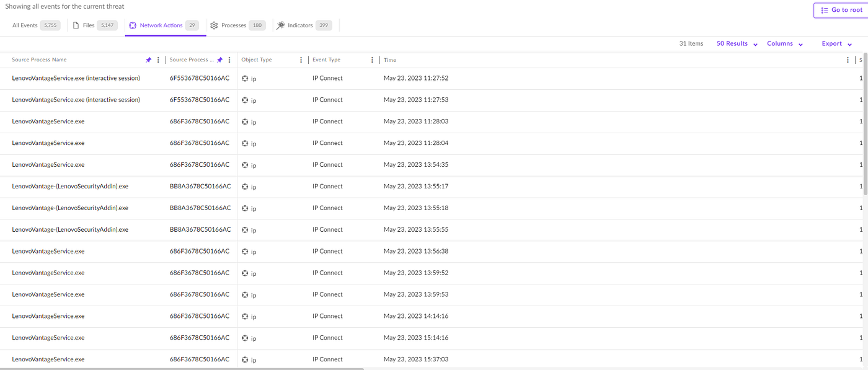868x370 pixels.
Task: Open the Export dropdown menu
Action: coord(836,44)
